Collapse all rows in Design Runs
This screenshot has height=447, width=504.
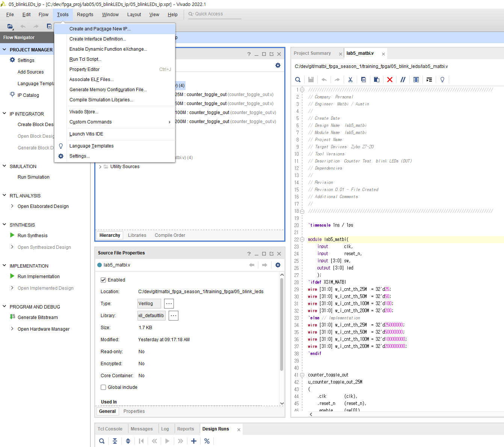(115, 441)
